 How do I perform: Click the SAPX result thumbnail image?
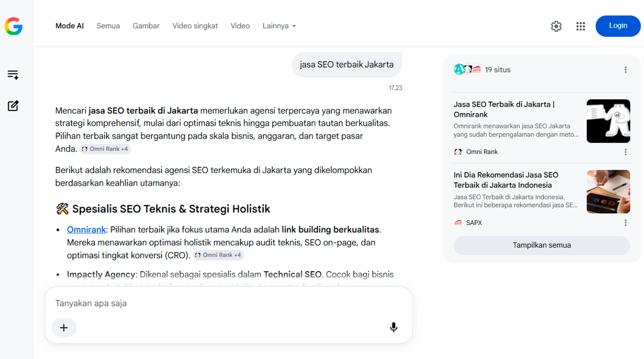608,192
